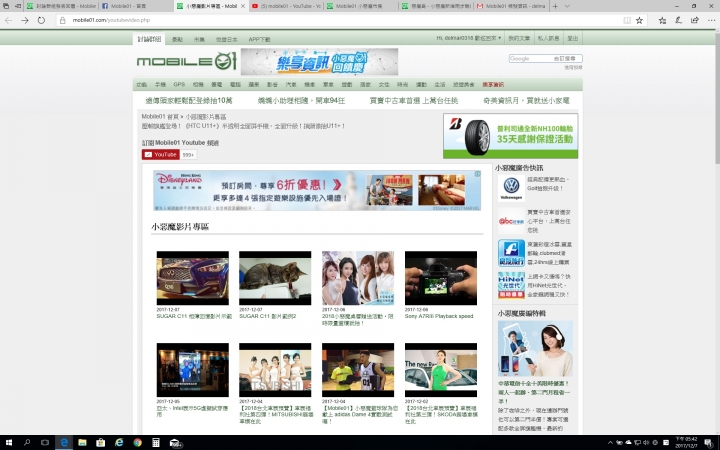The height and width of the screenshot is (450, 720).
Task: Open the MITSUBISHI show girls thumbnail
Action: (x=275, y=370)
